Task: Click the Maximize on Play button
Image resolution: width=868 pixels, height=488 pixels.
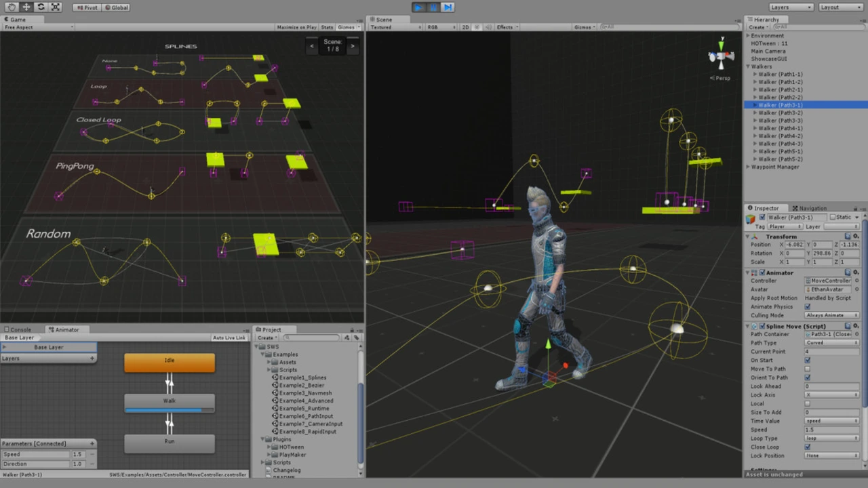Action: click(297, 27)
